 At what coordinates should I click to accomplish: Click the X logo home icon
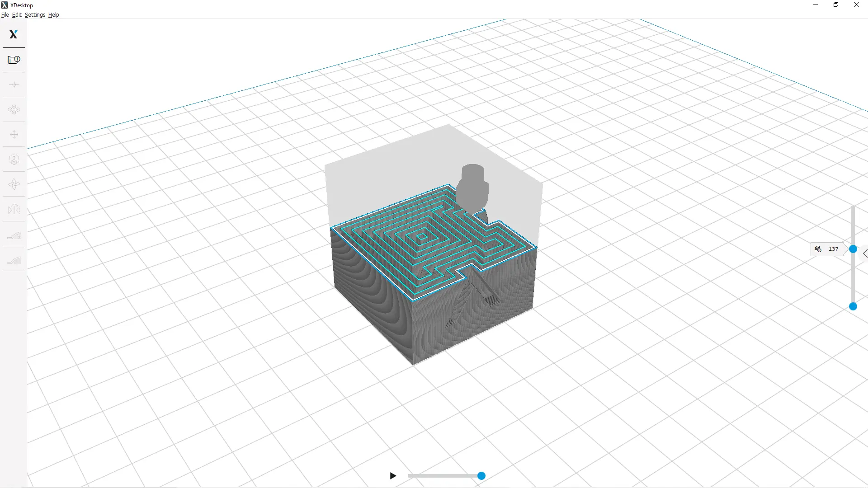point(13,34)
